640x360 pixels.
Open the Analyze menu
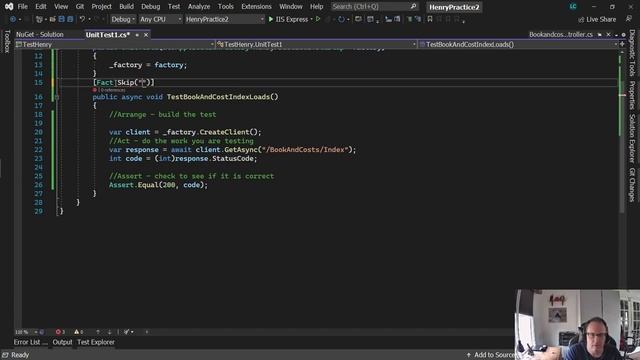tap(199, 7)
